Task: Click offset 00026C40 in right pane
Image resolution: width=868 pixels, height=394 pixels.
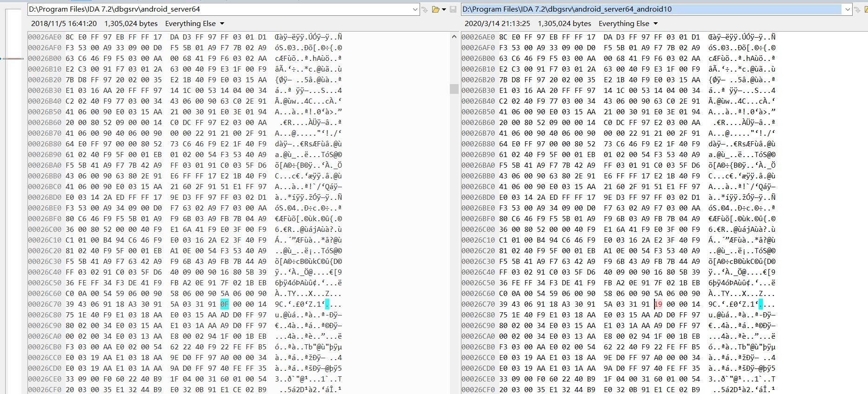Action: [478, 272]
